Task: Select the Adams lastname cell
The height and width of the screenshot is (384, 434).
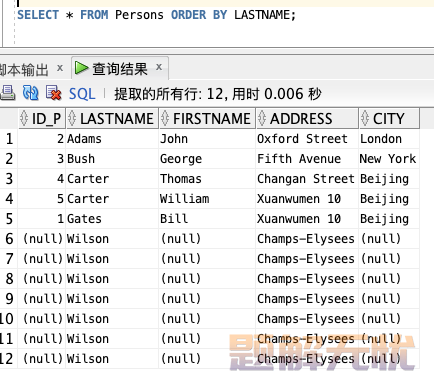Action: (x=112, y=139)
